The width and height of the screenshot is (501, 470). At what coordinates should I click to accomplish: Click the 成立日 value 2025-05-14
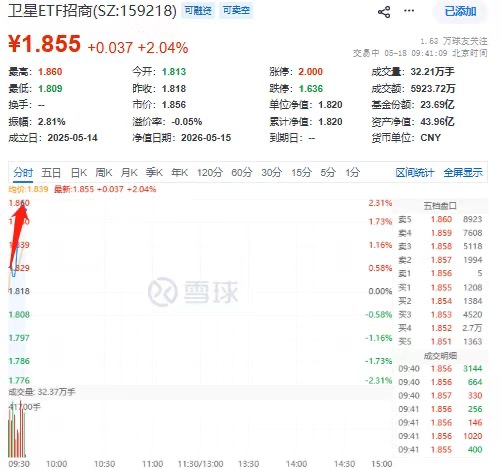pyautogui.click(x=72, y=138)
